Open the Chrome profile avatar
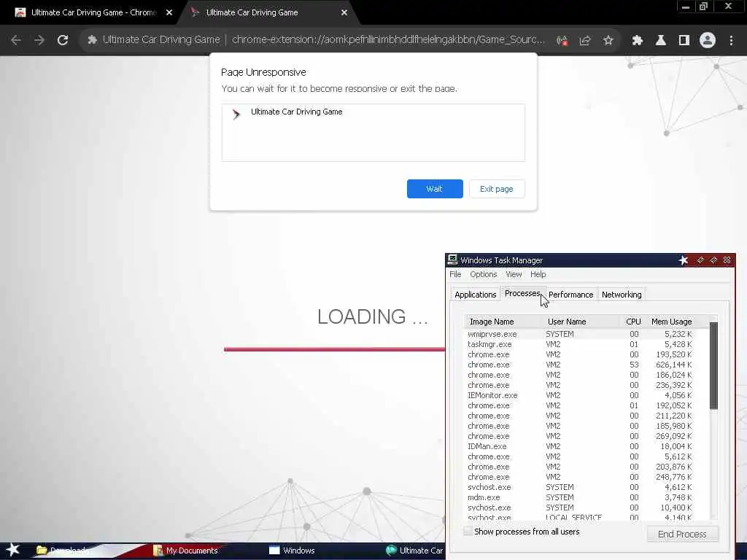Image resolution: width=747 pixels, height=560 pixels. coord(708,41)
